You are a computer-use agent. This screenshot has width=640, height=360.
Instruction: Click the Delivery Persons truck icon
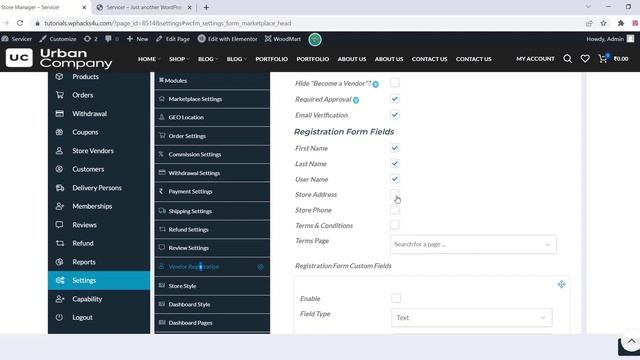pos(60,188)
